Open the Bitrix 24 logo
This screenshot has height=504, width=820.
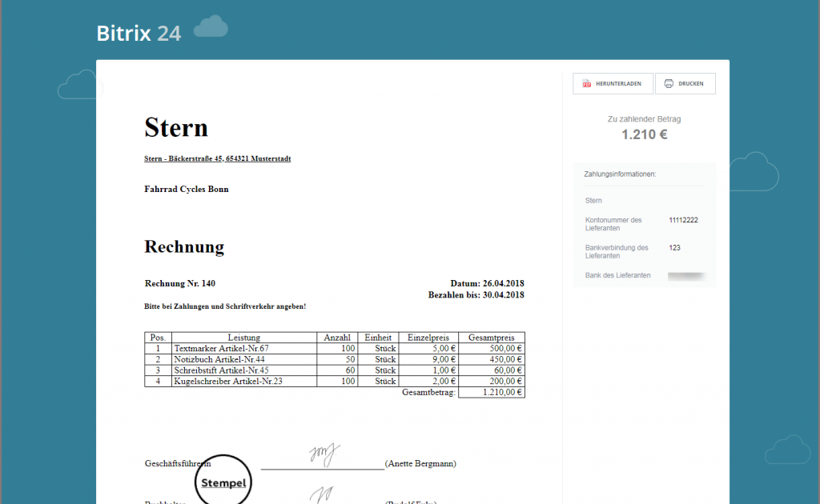pos(139,34)
